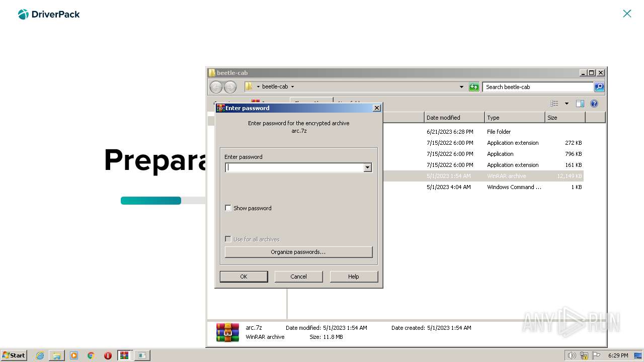
Task: Toggle the preview pane icon
Action: (580, 104)
